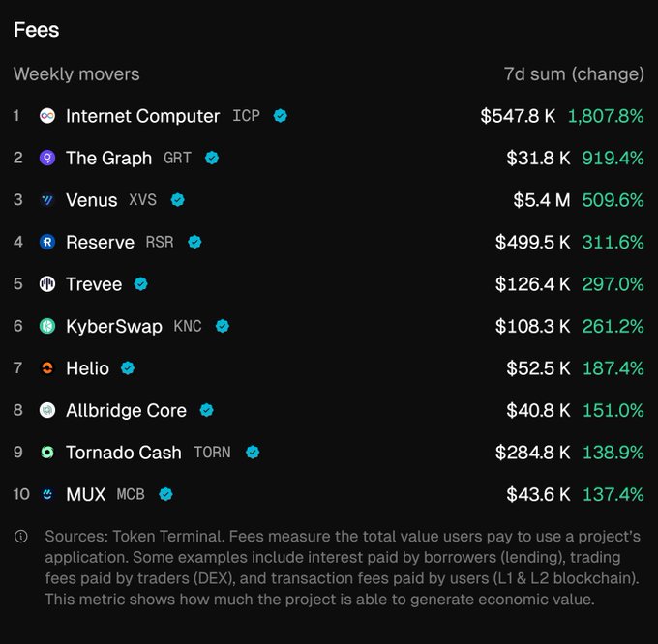658x644 pixels.
Task: Click the 7d sum (change) column header
Action: (574, 73)
